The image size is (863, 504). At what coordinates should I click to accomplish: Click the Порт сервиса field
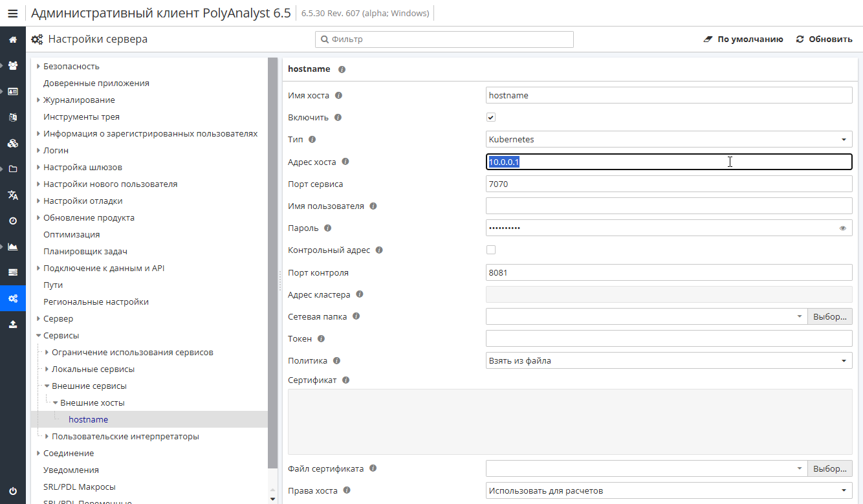click(669, 184)
